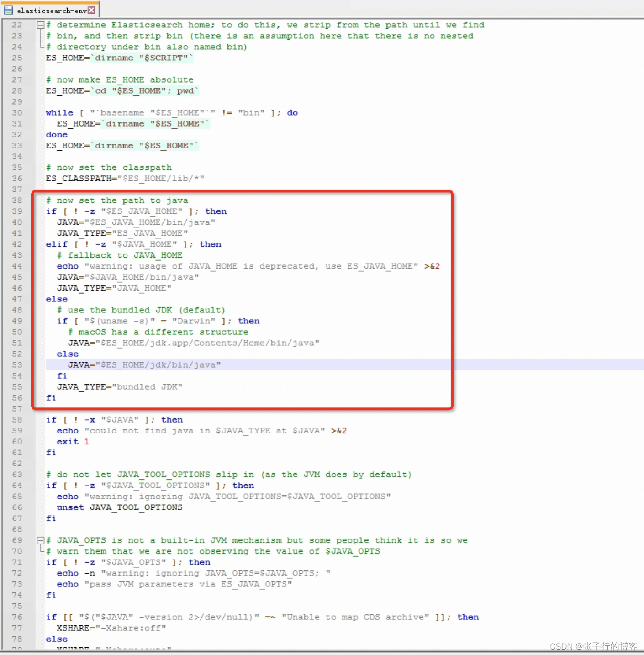Click the echo line 'could not find java'

click(x=201, y=431)
